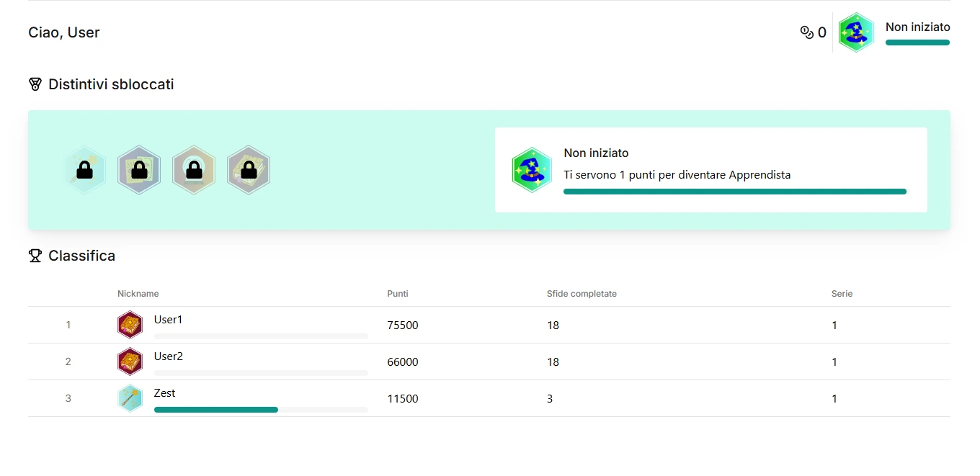
Task: Click the Zest nickname in leaderboard
Action: pos(164,393)
